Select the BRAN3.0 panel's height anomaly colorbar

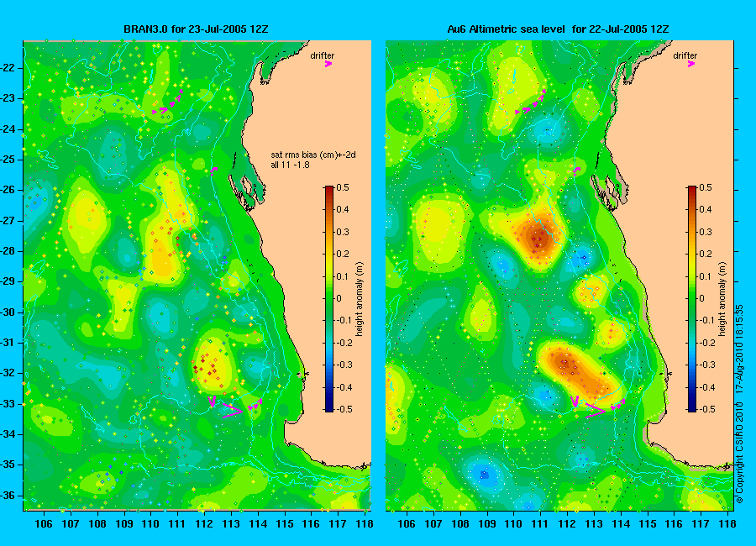click(328, 298)
